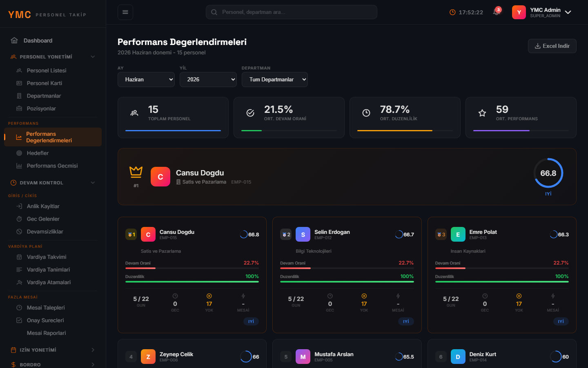Click the Onay Surecleri checkmark icon
The width and height of the screenshot is (588, 368).
pos(19,320)
